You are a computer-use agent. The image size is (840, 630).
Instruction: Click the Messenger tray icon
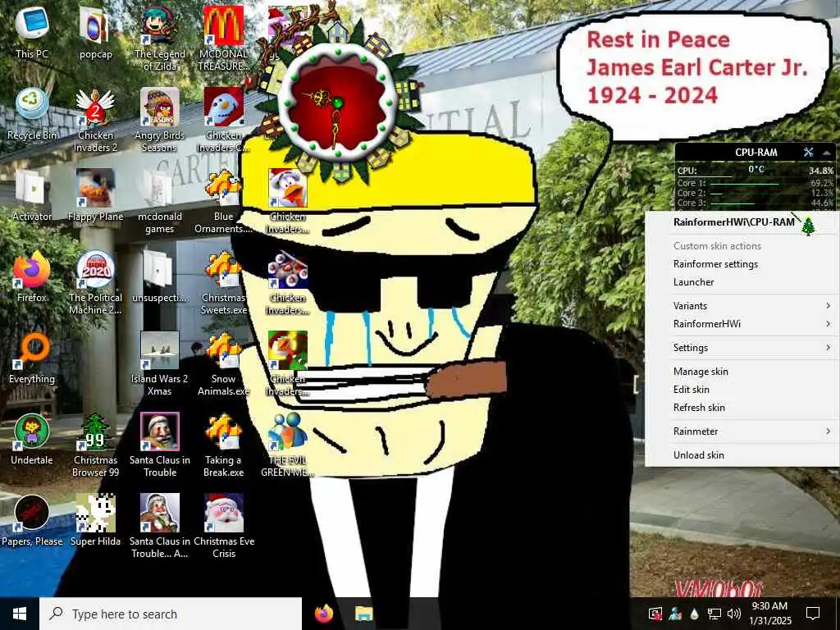coord(675,614)
